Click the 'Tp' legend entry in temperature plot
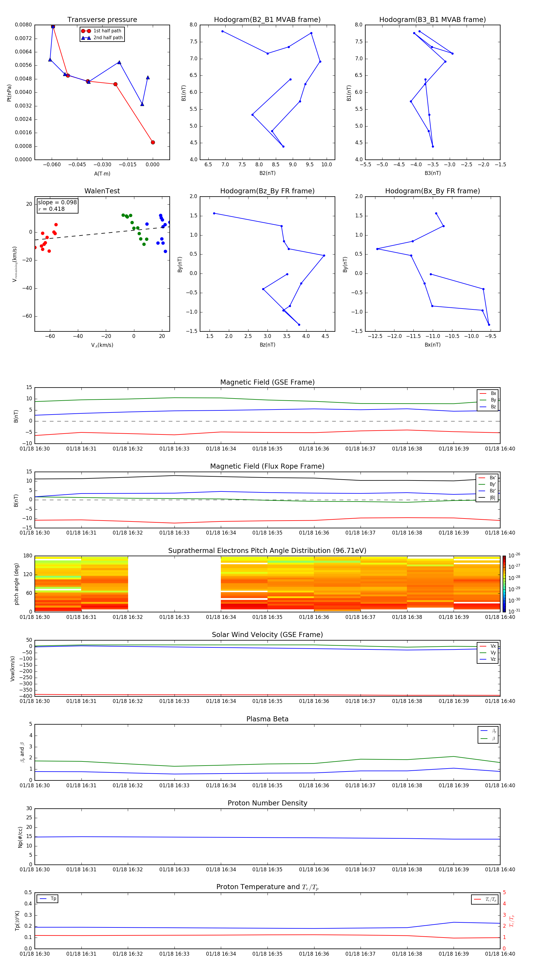This screenshot has width=535, height=980. click(x=48, y=899)
